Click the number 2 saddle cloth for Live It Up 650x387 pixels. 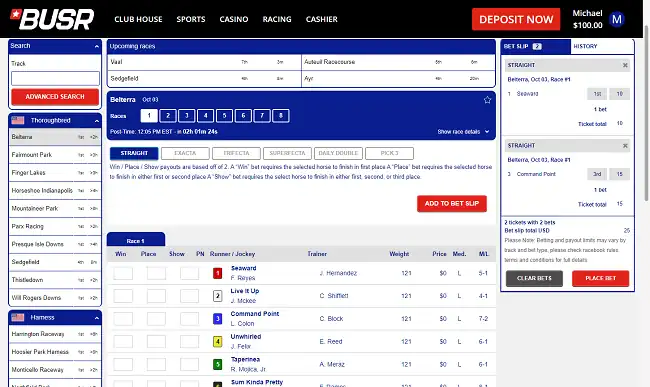(x=218, y=296)
